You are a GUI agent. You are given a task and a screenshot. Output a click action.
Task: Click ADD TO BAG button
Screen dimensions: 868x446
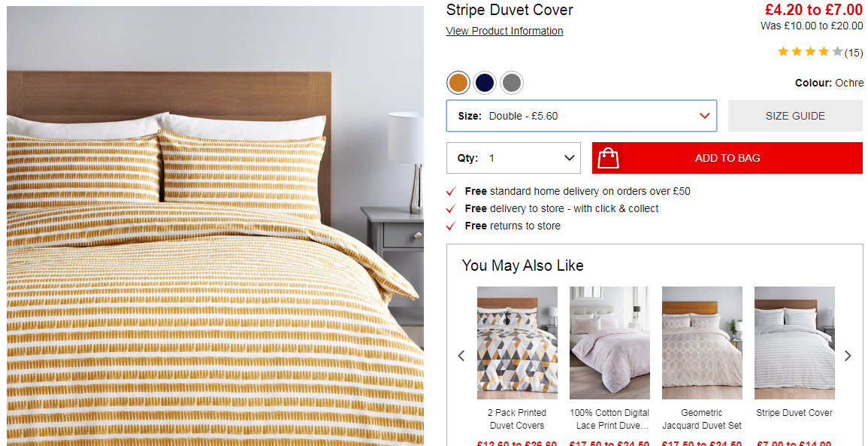click(x=727, y=158)
